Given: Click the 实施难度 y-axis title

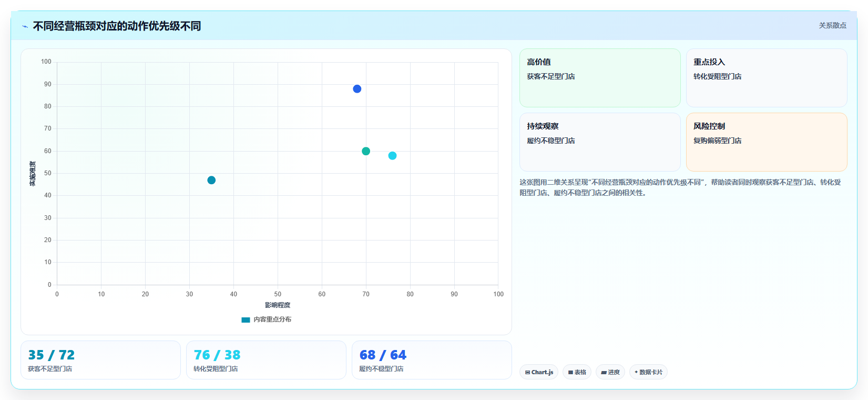Looking at the screenshot, I should 33,174.
